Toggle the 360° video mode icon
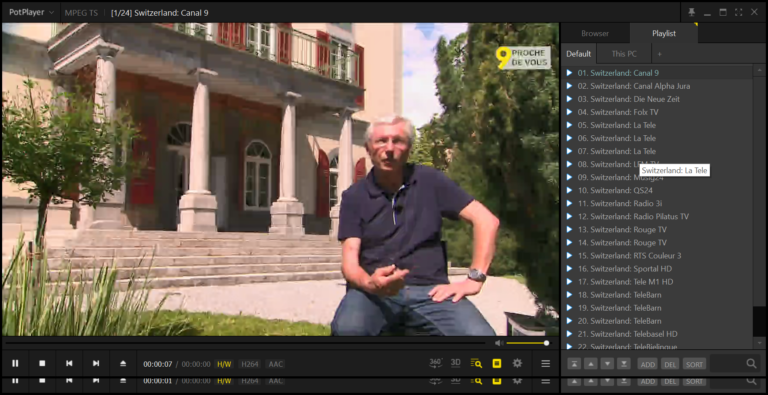 pos(435,363)
